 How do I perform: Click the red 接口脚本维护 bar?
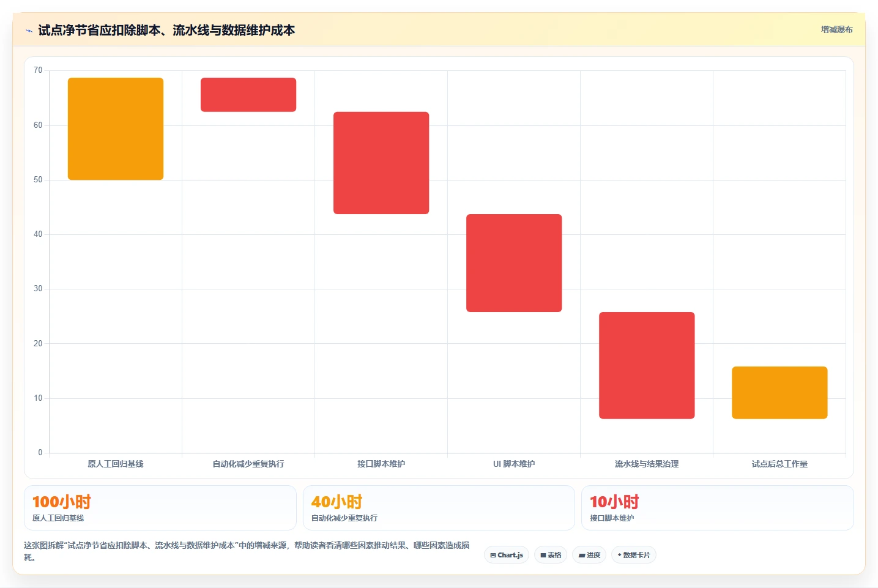(381, 163)
